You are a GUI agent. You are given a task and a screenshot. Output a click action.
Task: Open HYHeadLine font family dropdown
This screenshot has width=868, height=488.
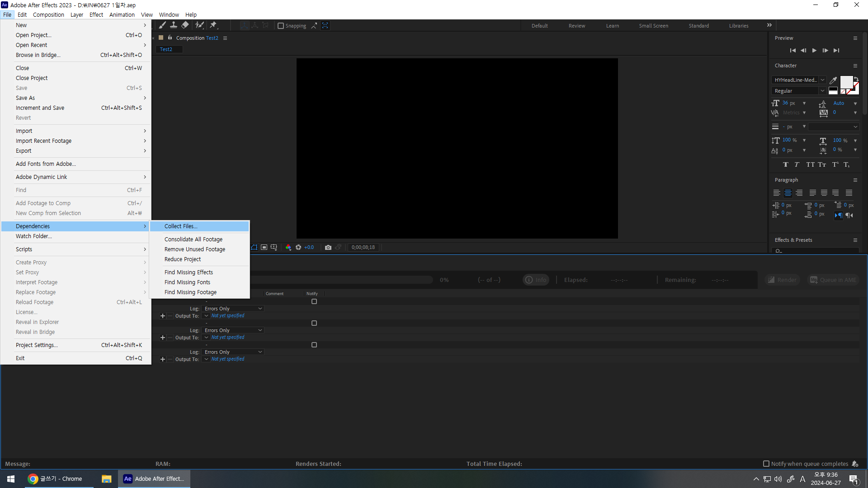(x=822, y=80)
